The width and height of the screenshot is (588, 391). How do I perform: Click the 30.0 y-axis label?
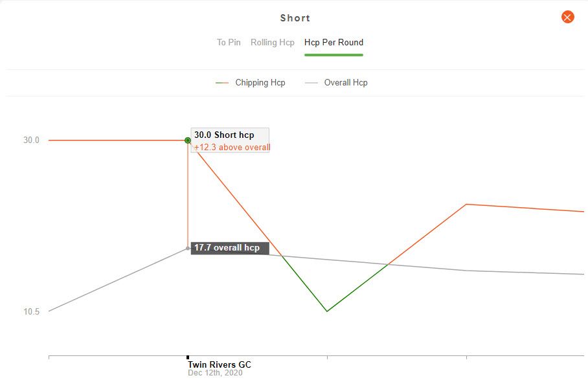pyautogui.click(x=31, y=140)
